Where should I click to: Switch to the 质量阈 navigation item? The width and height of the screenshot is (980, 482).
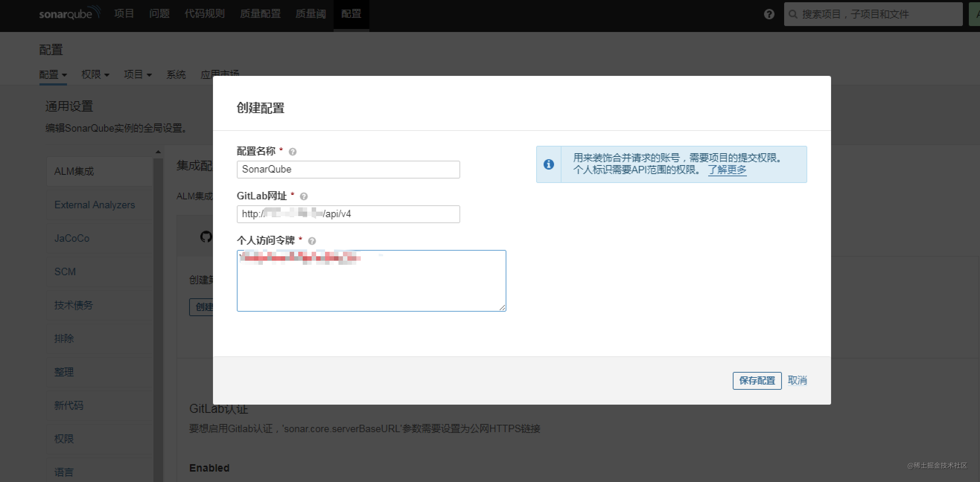pos(310,14)
